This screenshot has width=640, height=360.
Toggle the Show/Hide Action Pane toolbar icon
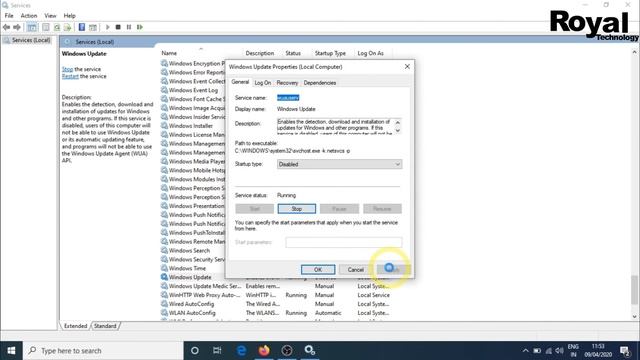pyautogui.click(x=93, y=27)
